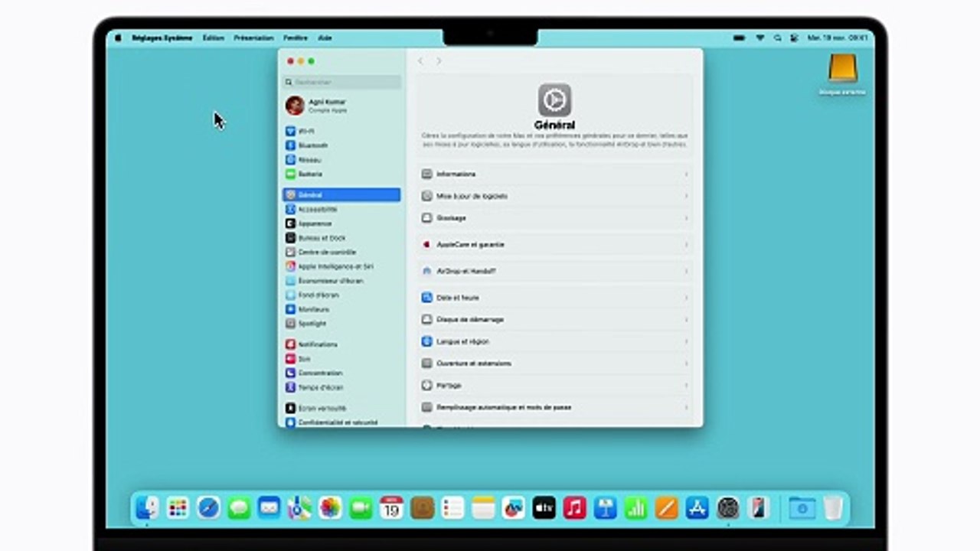Open Fond d'écran settings

pos(341,295)
